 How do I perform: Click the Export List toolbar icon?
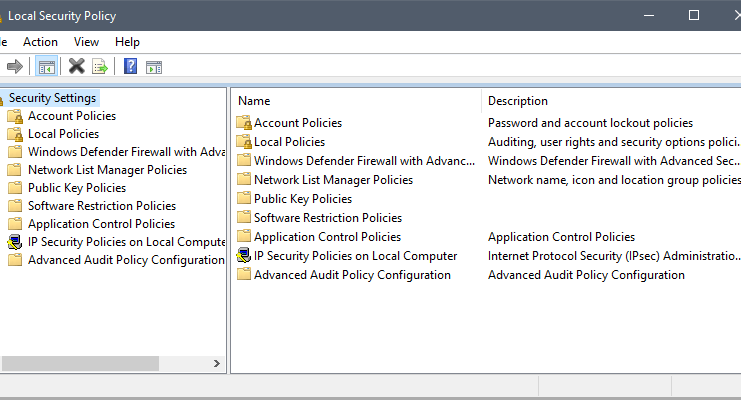click(x=100, y=67)
